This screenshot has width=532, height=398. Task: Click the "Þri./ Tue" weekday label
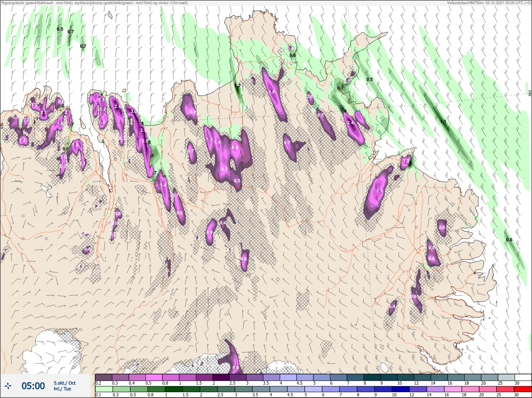(62, 389)
